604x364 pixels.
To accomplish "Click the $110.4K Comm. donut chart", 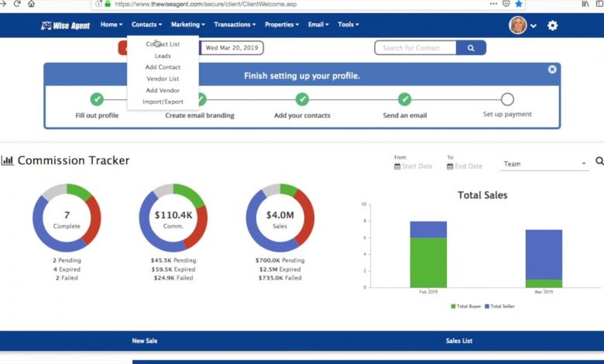I will coord(173,218).
